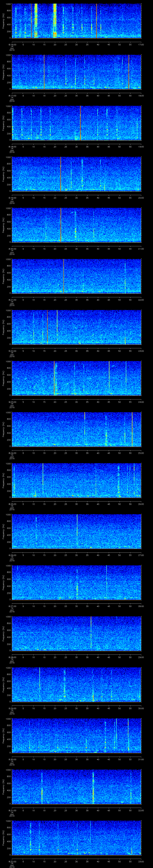Click the spectrogram panel starting at 8:16:00
The height and width of the screenshot is (868, 153).
click(x=77, y=21)
